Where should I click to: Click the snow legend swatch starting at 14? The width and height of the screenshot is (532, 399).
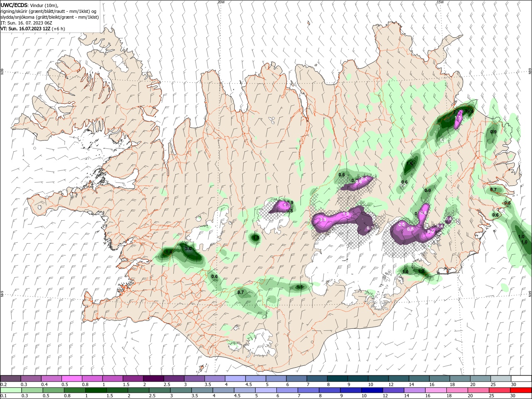tap(419, 379)
